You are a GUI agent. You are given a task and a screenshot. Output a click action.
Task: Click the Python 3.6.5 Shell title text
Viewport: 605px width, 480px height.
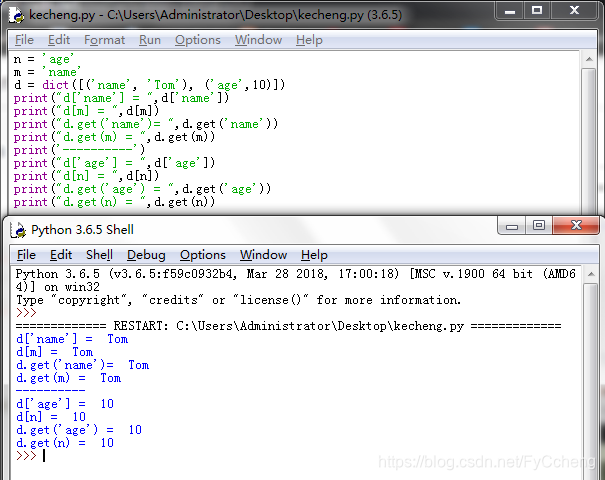tap(82, 230)
